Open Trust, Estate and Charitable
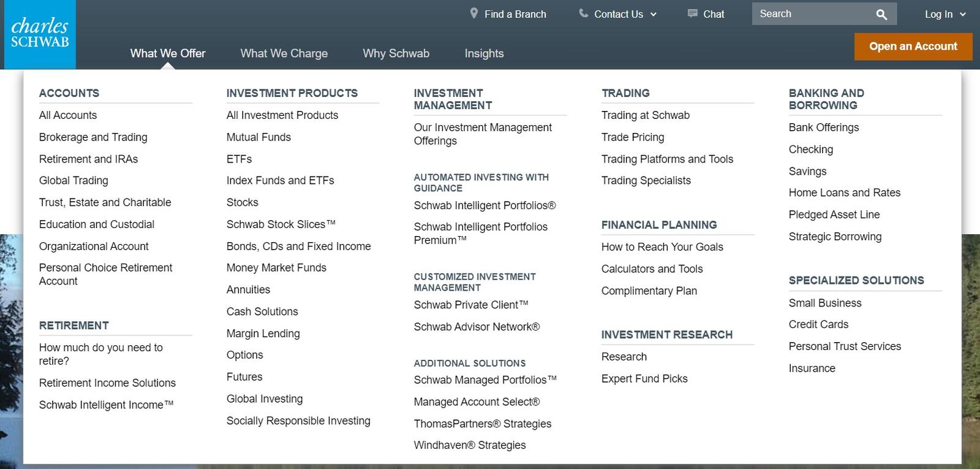This screenshot has height=469, width=980. pyautogui.click(x=105, y=202)
